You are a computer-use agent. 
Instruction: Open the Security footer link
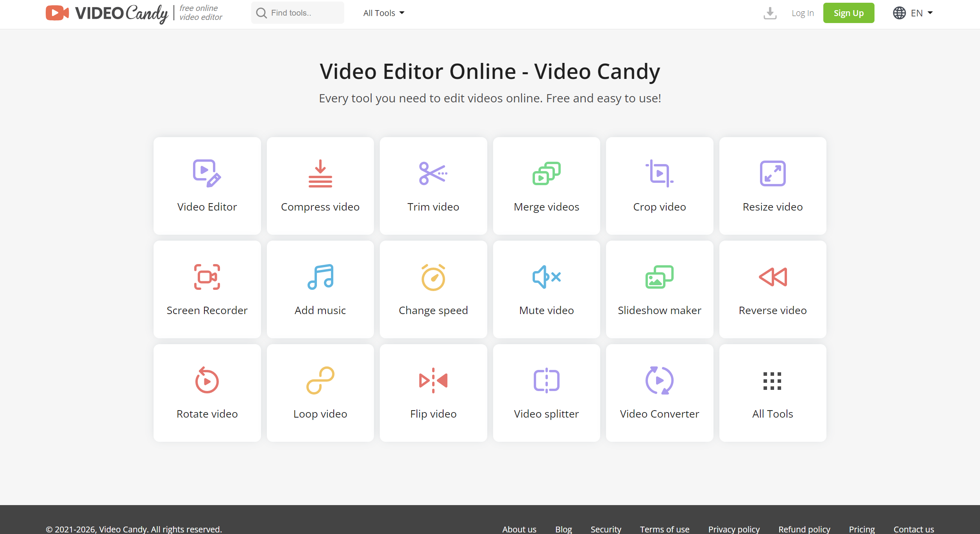point(606,529)
